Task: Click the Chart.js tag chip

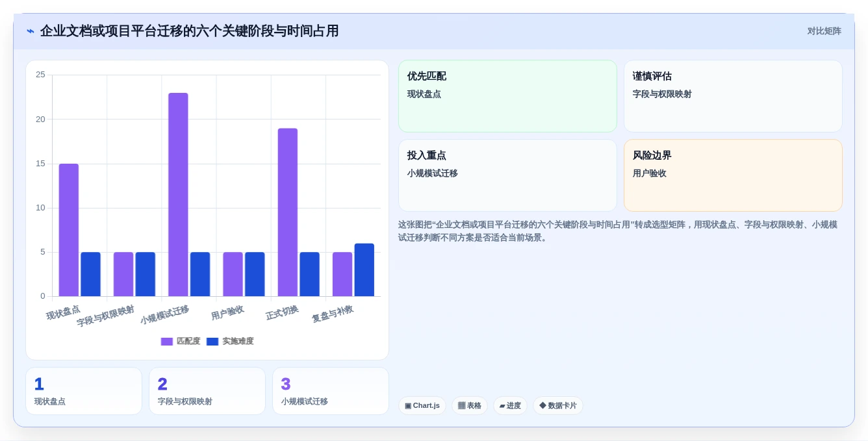Action: [422, 405]
